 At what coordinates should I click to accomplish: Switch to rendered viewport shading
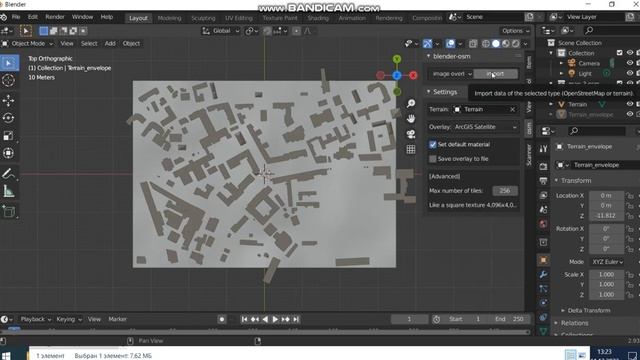tap(516, 44)
